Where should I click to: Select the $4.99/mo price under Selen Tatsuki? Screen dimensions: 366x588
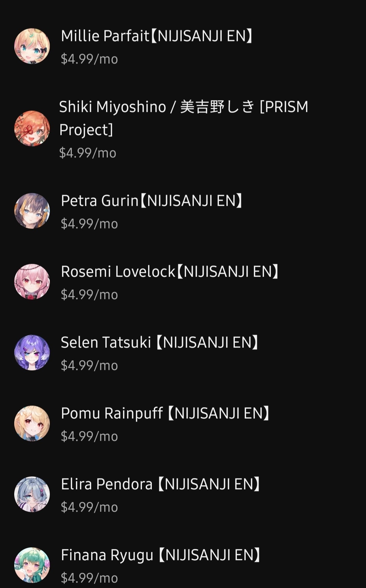point(89,366)
